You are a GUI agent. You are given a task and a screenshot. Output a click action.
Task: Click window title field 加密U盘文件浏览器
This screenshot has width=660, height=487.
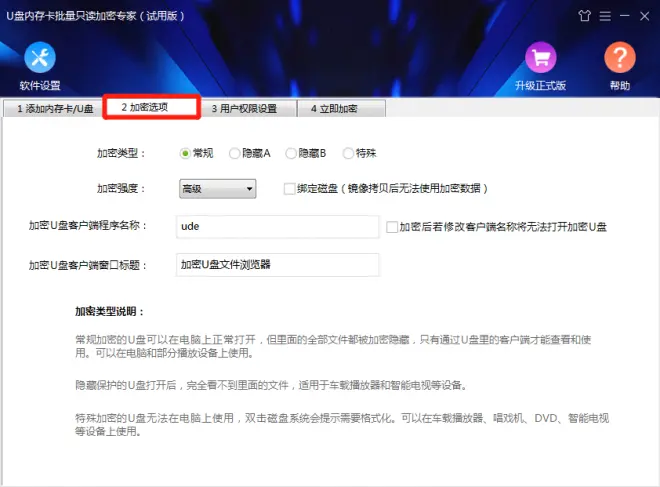point(277,265)
